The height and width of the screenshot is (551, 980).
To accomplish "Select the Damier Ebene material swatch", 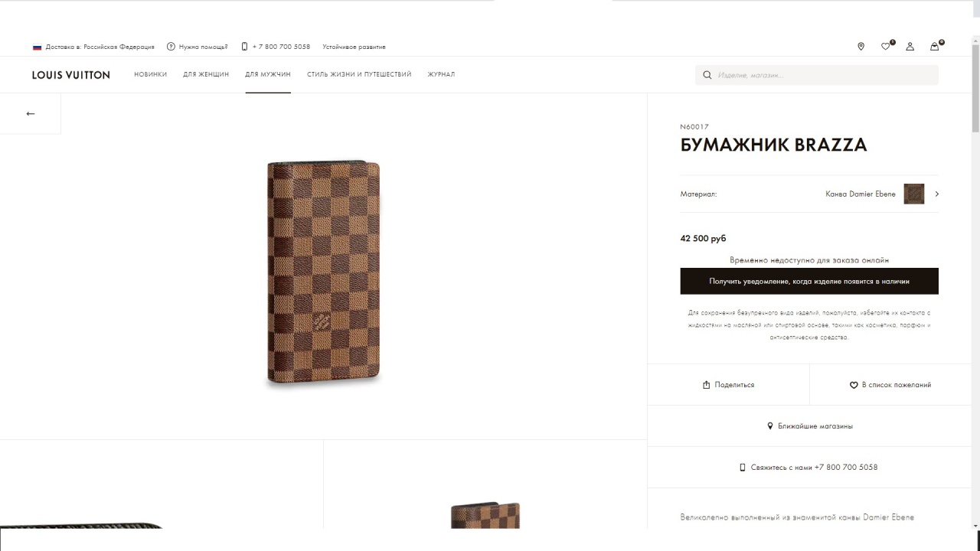I will click(x=913, y=194).
